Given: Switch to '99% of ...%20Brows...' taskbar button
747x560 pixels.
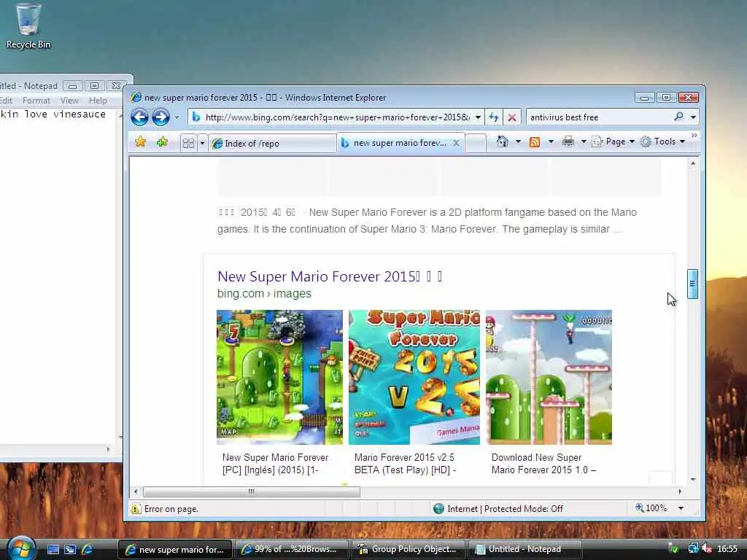Looking at the screenshot, I should 292,549.
